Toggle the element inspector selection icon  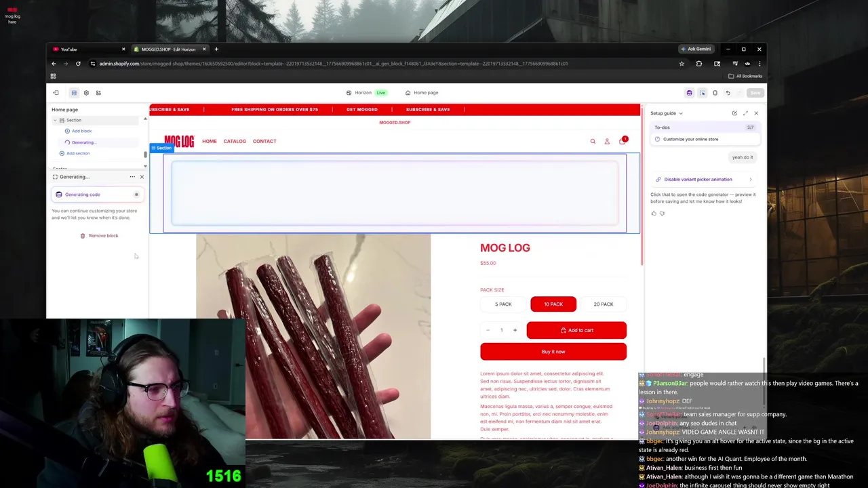(x=702, y=93)
